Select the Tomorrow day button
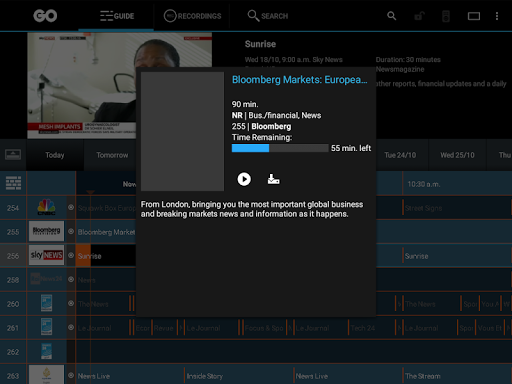 (112, 155)
